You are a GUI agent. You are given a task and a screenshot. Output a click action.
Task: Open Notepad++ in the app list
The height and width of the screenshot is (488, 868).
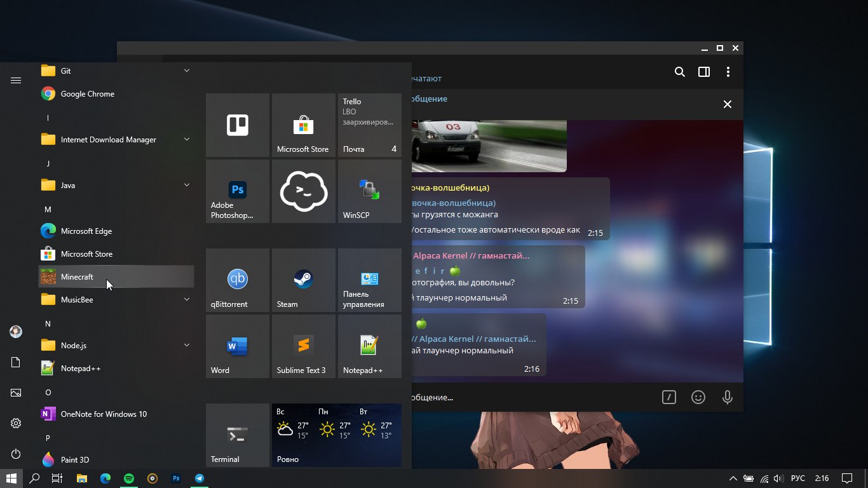pos(116,369)
